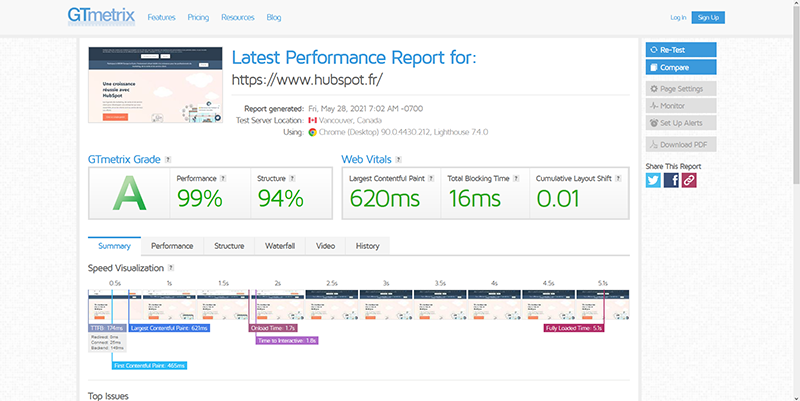Open Page Settings
The height and width of the screenshot is (401, 800).
coord(681,89)
